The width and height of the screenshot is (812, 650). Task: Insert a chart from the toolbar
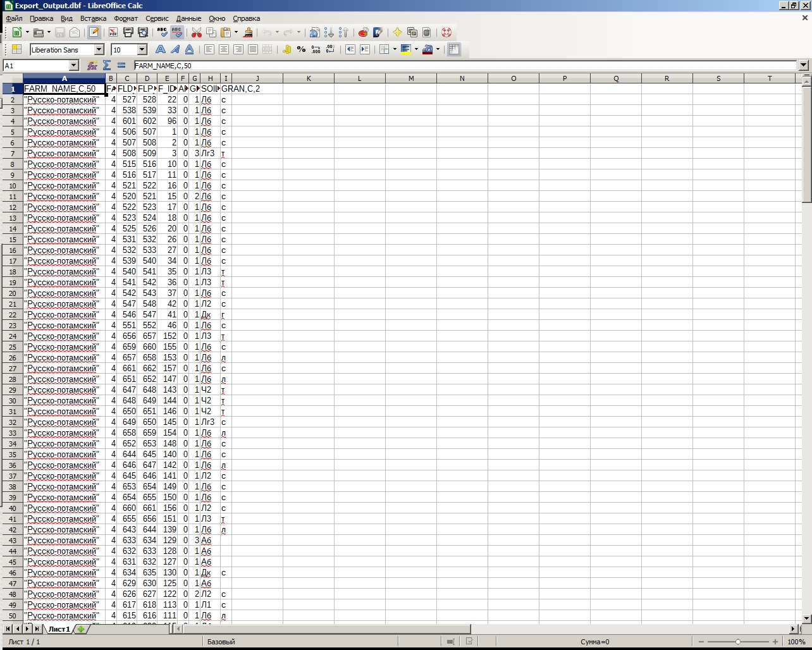click(x=363, y=32)
